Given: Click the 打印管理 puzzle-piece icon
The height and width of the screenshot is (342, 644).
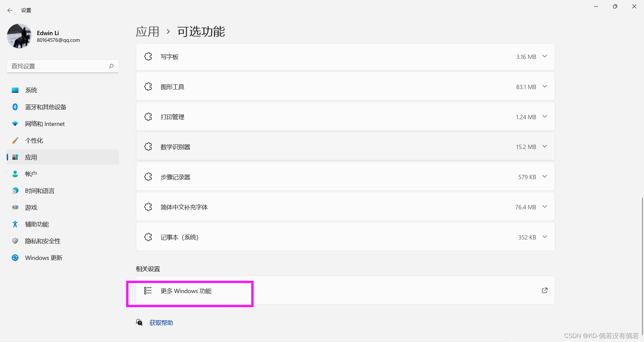Looking at the screenshot, I should click(148, 117).
